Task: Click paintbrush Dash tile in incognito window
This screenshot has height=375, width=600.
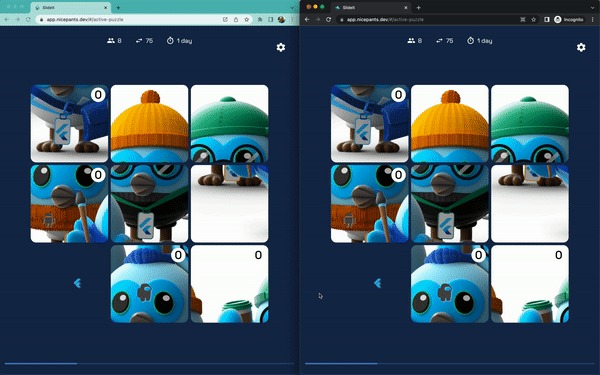Action: pyautogui.click(x=370, y=204)
